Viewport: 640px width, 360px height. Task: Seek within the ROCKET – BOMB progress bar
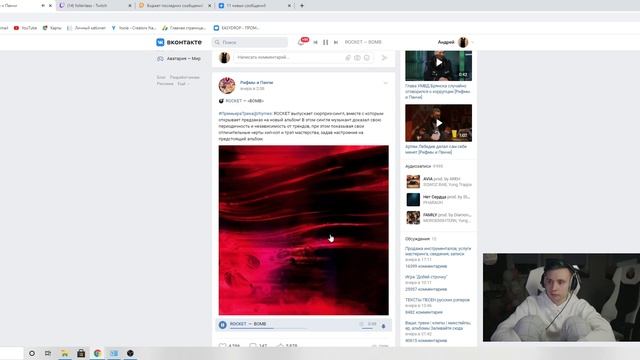pos(268,328)
